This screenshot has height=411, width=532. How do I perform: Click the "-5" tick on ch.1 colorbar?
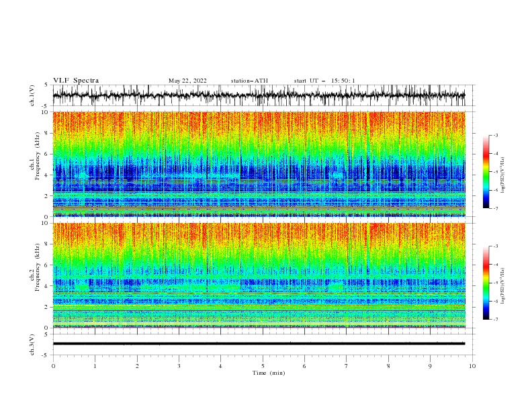pyautogui.click(x=496, y=172)
